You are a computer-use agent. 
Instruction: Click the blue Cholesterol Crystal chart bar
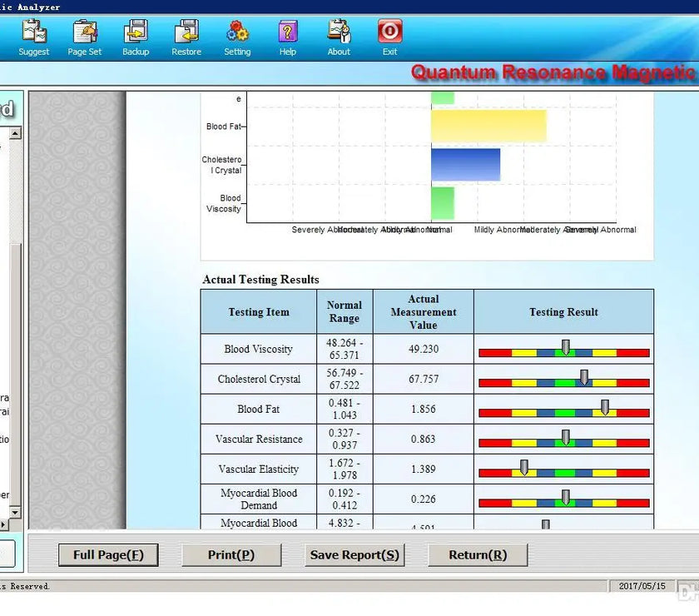[465, 165]
